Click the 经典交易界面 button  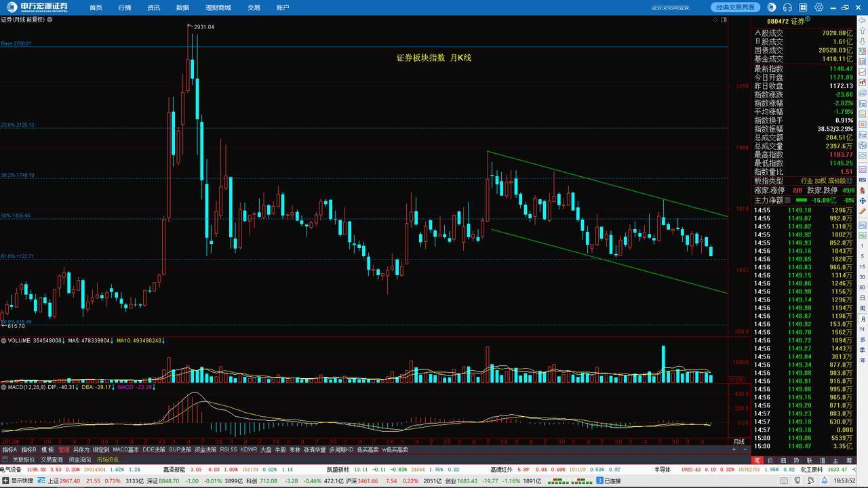tap(736, 7)
